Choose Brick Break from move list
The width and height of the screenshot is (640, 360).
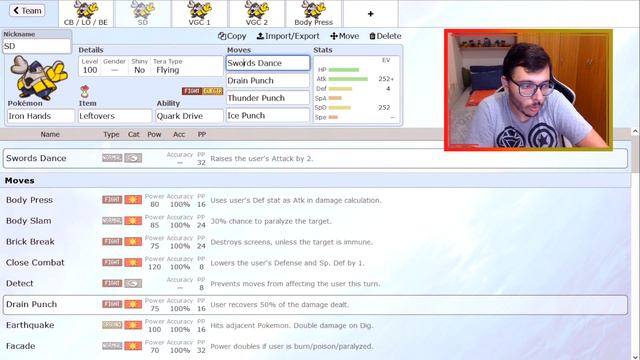315,242
